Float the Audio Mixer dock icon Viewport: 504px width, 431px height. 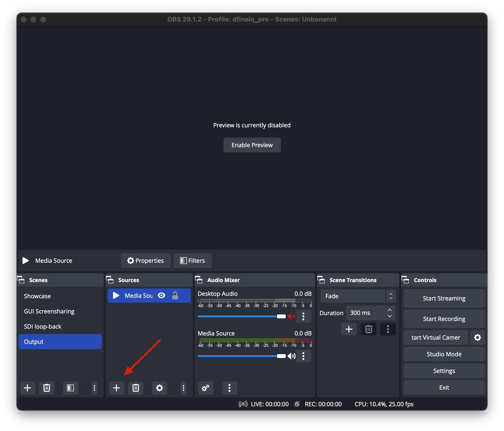coord(199,280)
